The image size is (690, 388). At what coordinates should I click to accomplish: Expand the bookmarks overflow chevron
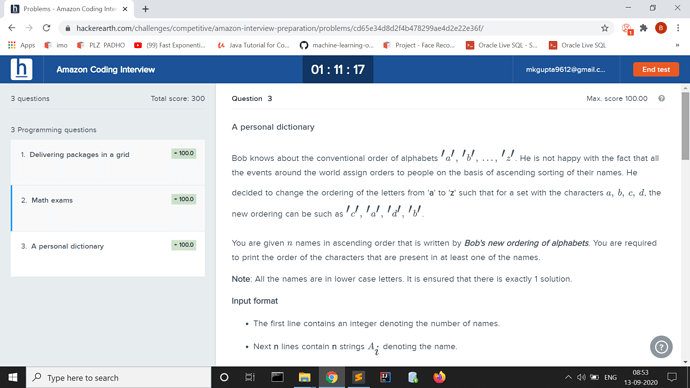coord(677,45)
